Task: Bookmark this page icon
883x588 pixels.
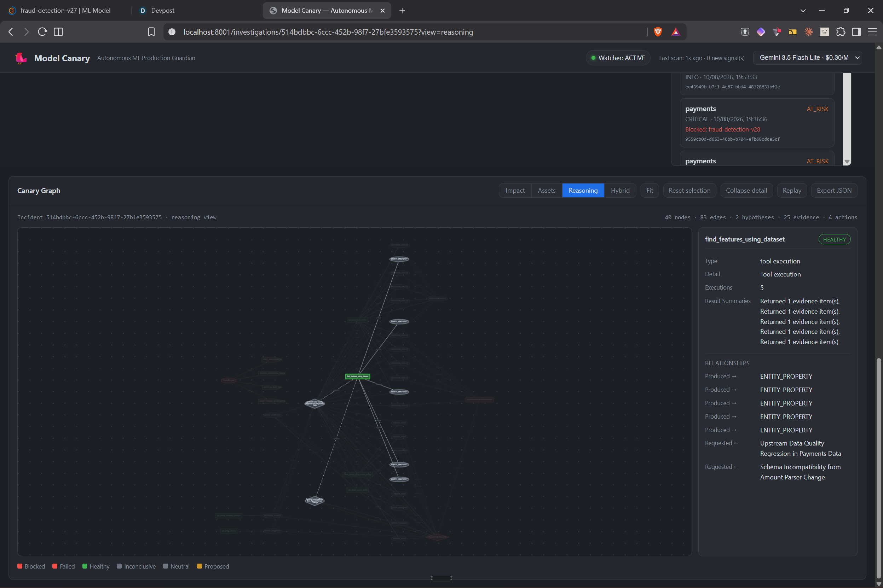Action: point(151,32)
